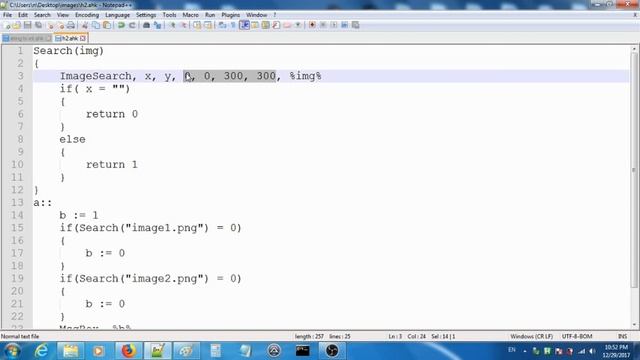Paste using the clipboard toolbar icon
The height and width of the screenshot is (360, 640).
point(107,25)
